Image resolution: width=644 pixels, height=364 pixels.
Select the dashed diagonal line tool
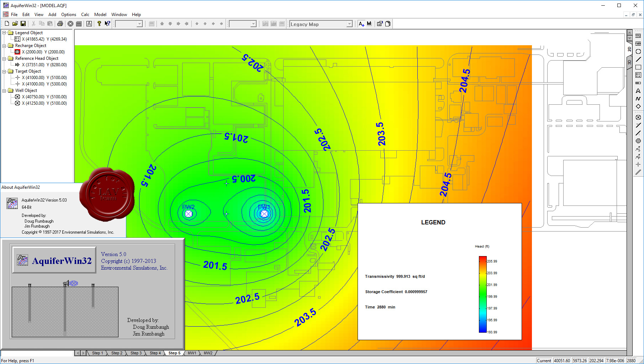(x=638, y=172)
